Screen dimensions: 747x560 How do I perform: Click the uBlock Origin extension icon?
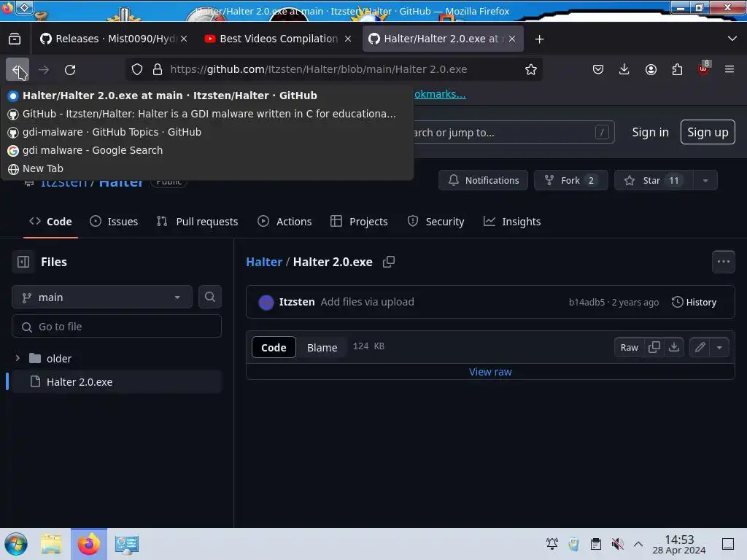pos(704,69)
